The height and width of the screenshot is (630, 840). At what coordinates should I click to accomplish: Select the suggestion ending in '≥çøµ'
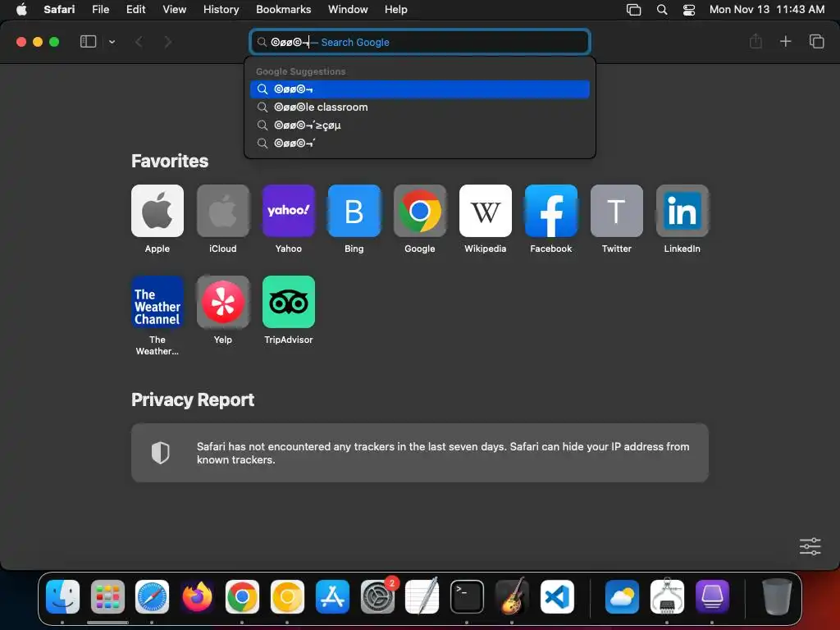[x=419, y=125]
